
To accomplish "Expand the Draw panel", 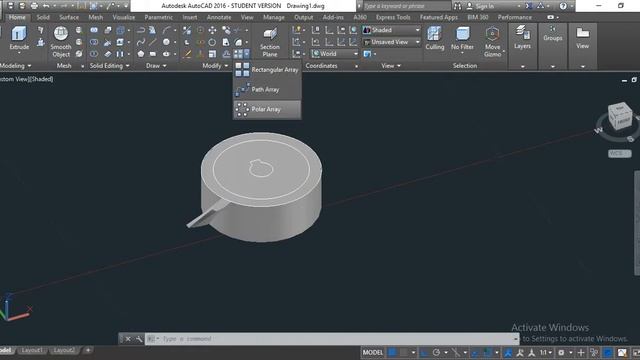I will point(156,65).
